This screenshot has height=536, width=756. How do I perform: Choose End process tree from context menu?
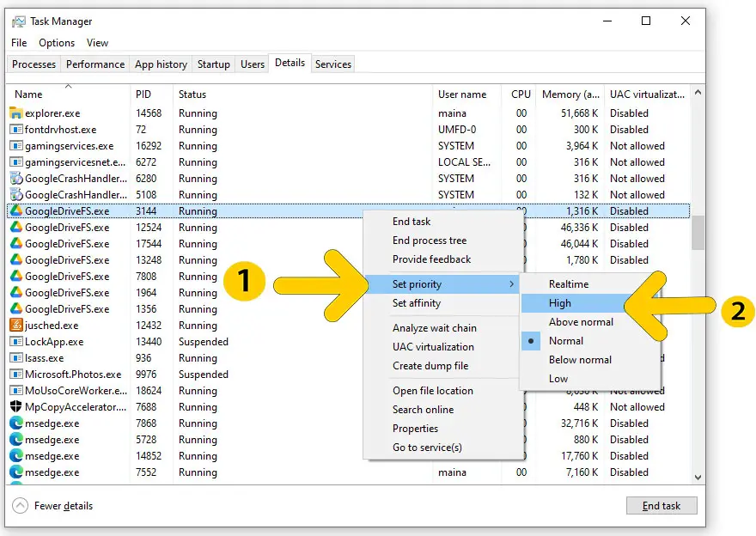pyautogui.click(x=430, y=241)
